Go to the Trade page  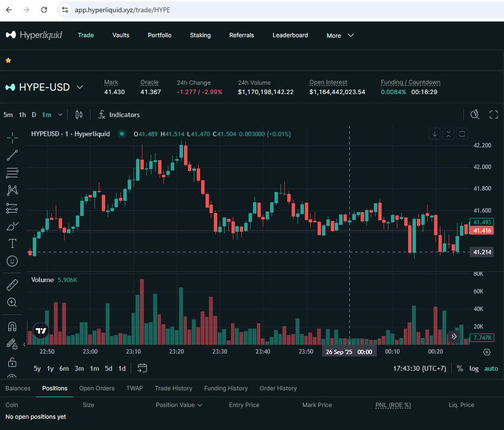[x=86, y=35]
